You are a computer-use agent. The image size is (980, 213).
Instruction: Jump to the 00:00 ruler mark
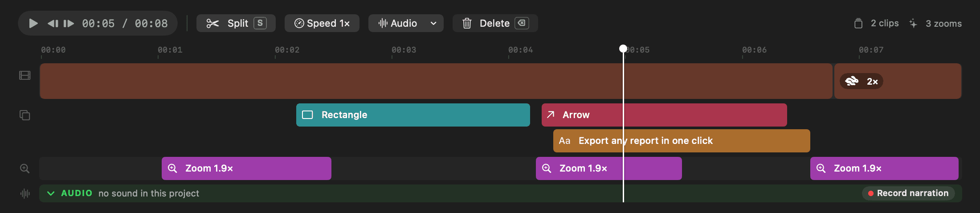point(53,50)
